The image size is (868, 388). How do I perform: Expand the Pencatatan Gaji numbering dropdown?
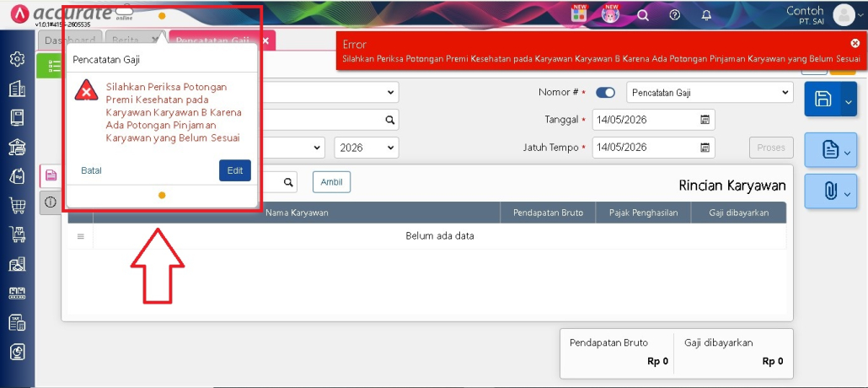tap(710, 93)
